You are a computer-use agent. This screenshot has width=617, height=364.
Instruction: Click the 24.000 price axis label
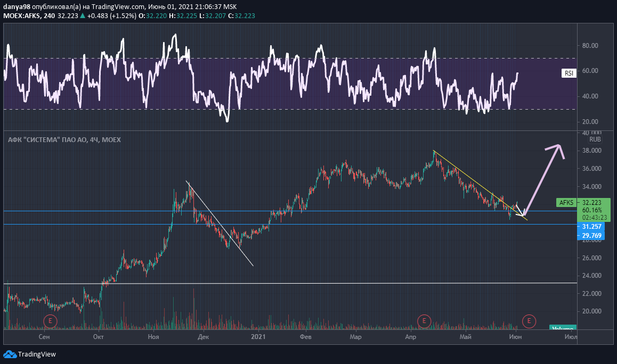[x=592, y=276]
